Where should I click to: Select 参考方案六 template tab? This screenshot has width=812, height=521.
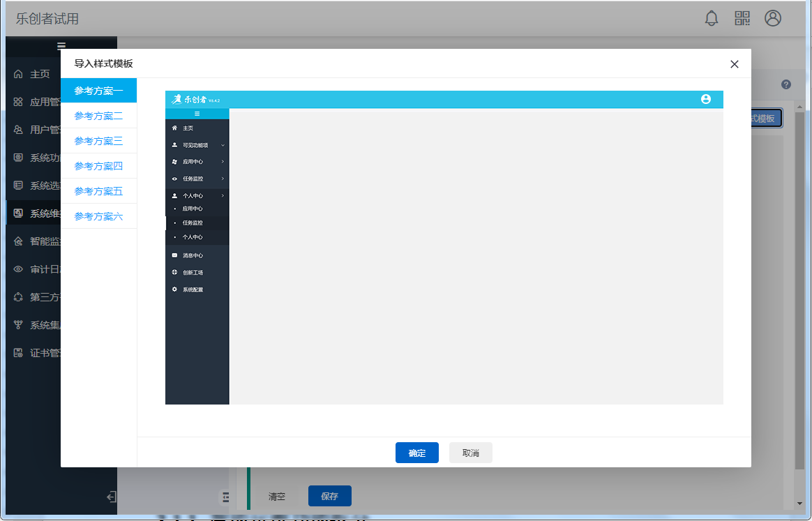(98, 216)
